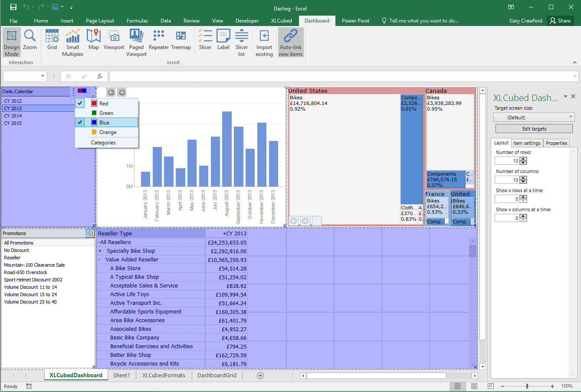Insert a Treemap item

pyautogui.click(x=181, y=39)
